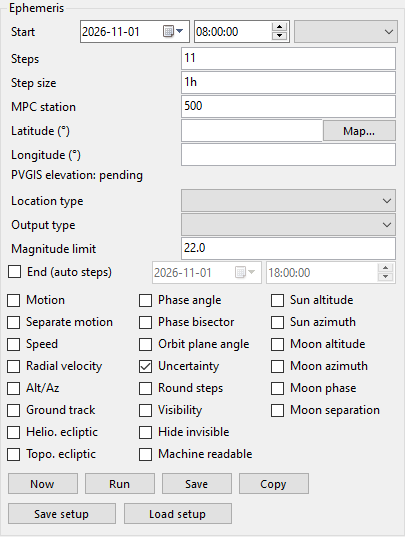Click the Save setup button
Viewport: 405px width, 537px height.
click(x=62, y=513)
